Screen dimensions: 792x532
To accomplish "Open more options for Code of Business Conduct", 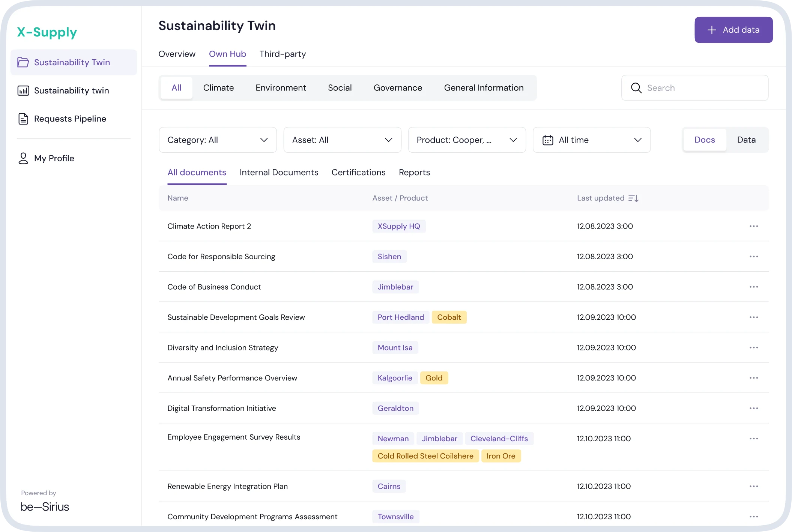I will pyautogui.click(x=754, y=287).
